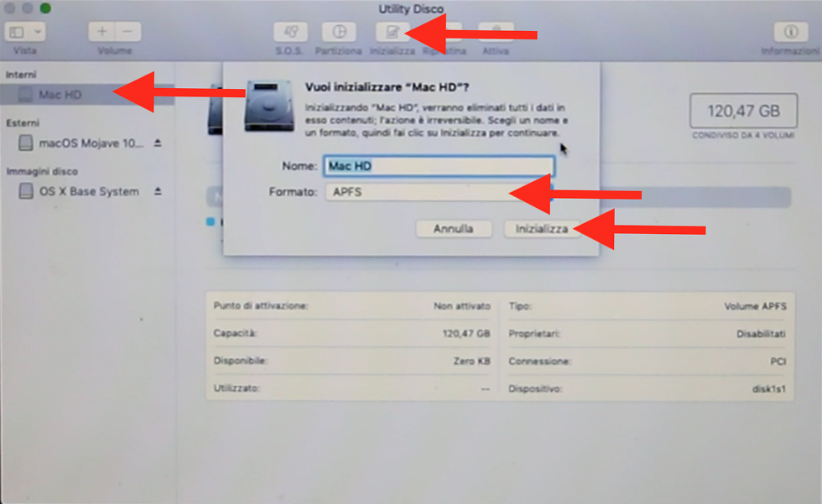The width and height of the screenshot is (822, 504).
Task: Click the "Disabilitati" owners value
Action: pos(762,334)
